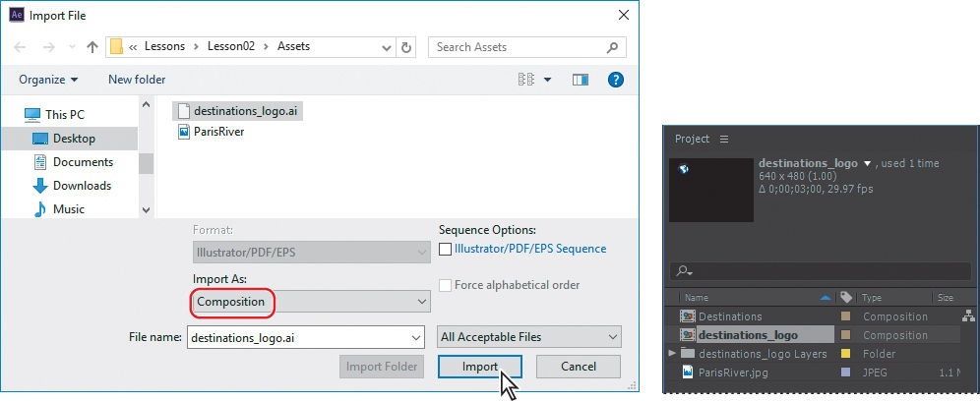This screenshot has width=980, height=401.
Task: Open the view options dropdown arrow
Action: point(548,80)
